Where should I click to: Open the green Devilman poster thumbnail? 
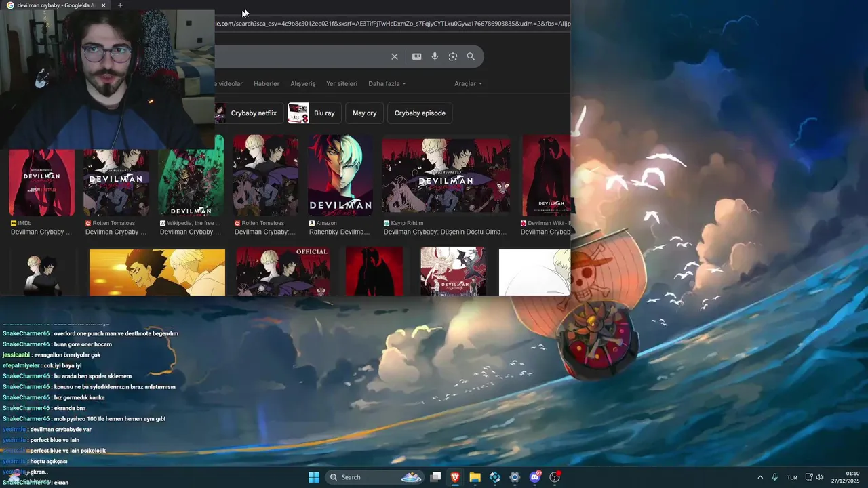[x=191, y=175]
